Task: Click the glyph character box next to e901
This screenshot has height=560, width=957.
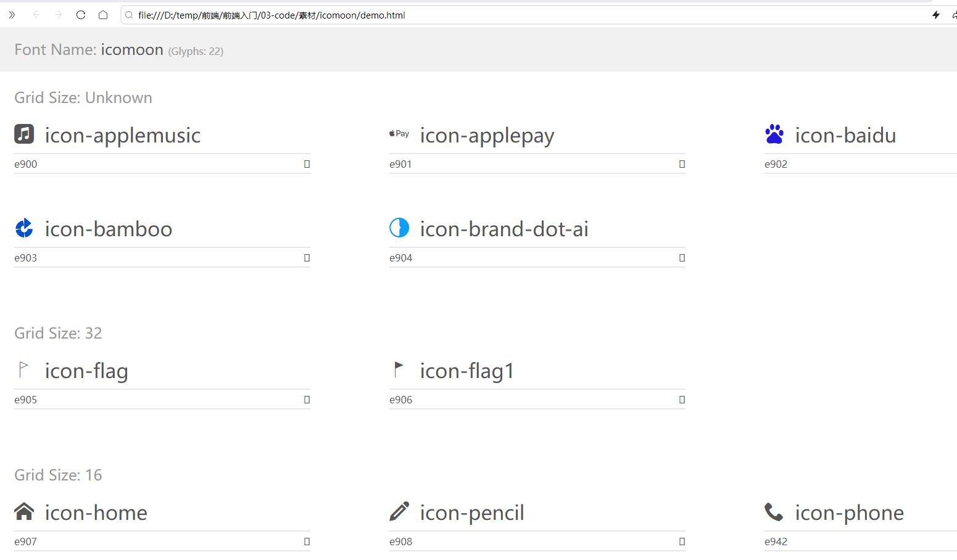Action: coord(682,164)
